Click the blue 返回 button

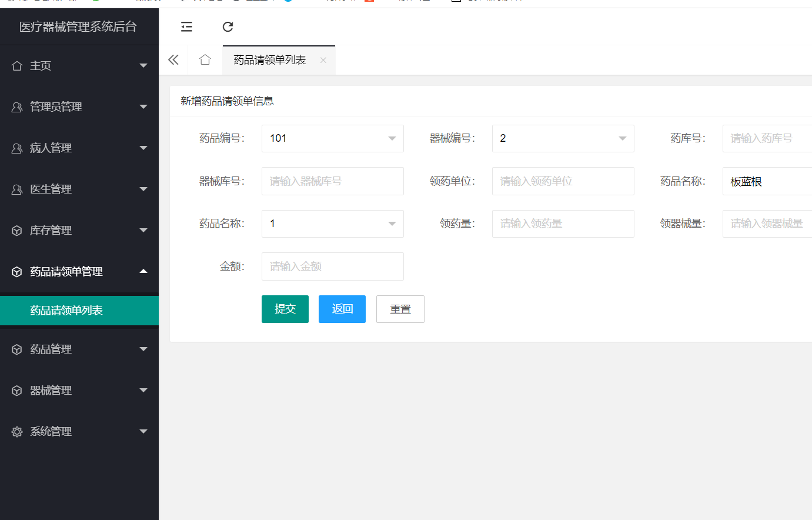342,309
